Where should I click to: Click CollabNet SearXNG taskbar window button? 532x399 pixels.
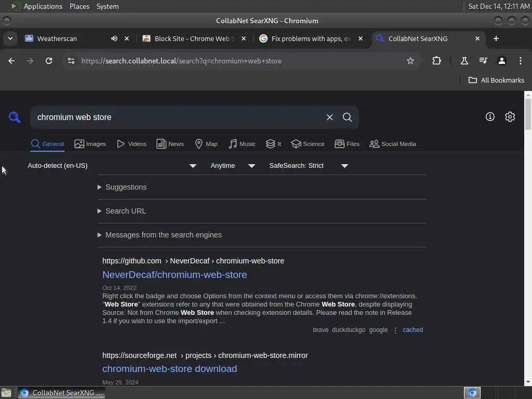pos(62,393)
